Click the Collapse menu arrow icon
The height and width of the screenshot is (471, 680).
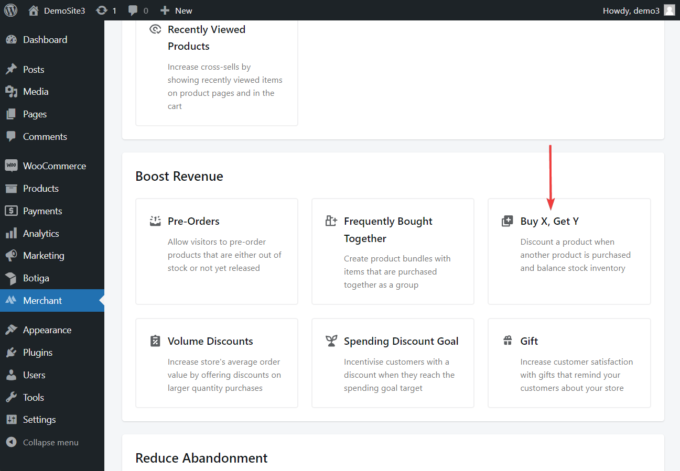pyautogui.click(x=11, y=442)
